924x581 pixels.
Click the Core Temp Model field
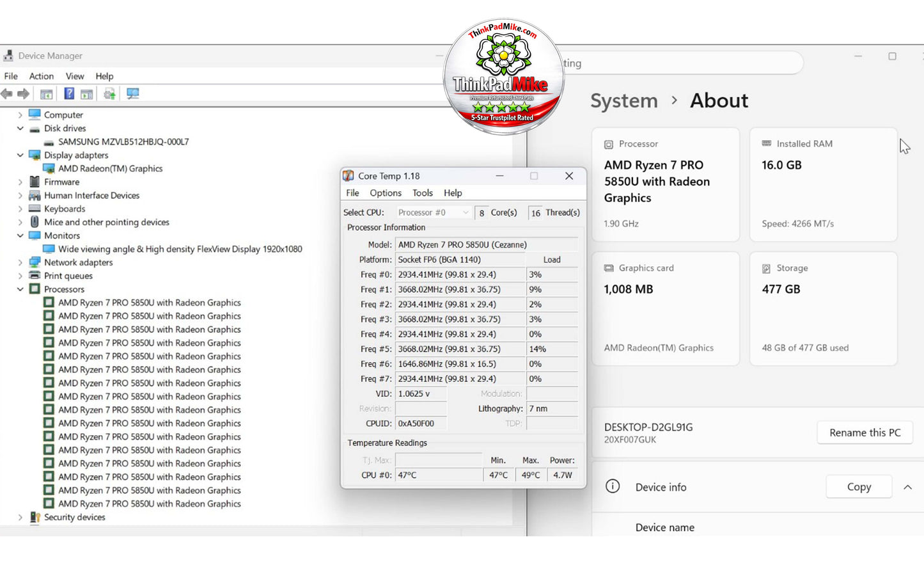click(487, 244)
